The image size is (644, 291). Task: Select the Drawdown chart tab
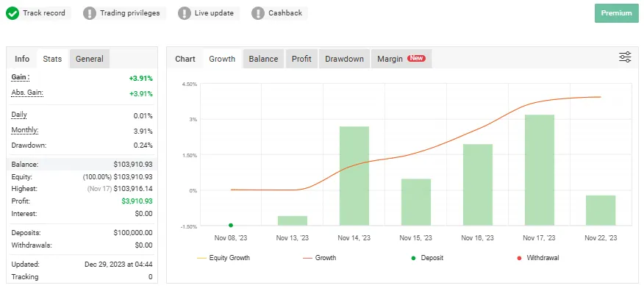click(x=344, y=59)
